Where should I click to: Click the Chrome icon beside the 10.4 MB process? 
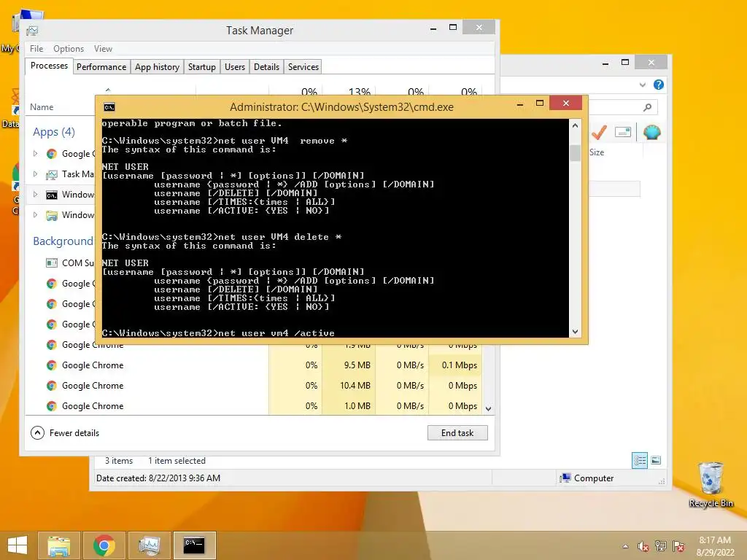pyautogui.click(x=52, y=386)
